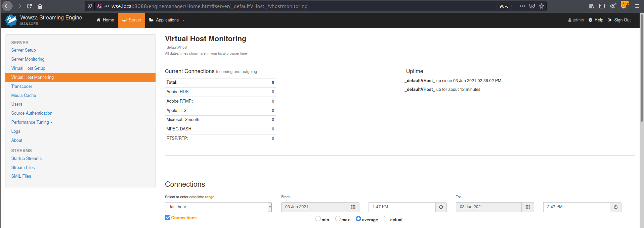Select the min radio button
The height and width of the screenshot is (228, 644).
click(318, 219)
